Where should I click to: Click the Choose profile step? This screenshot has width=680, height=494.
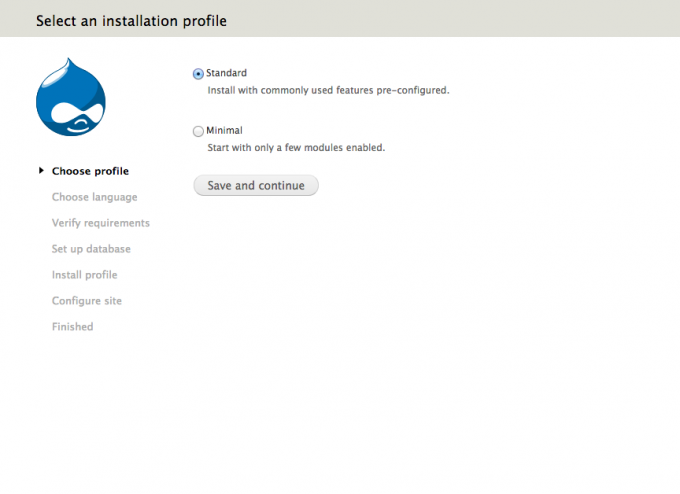[90, 171]
